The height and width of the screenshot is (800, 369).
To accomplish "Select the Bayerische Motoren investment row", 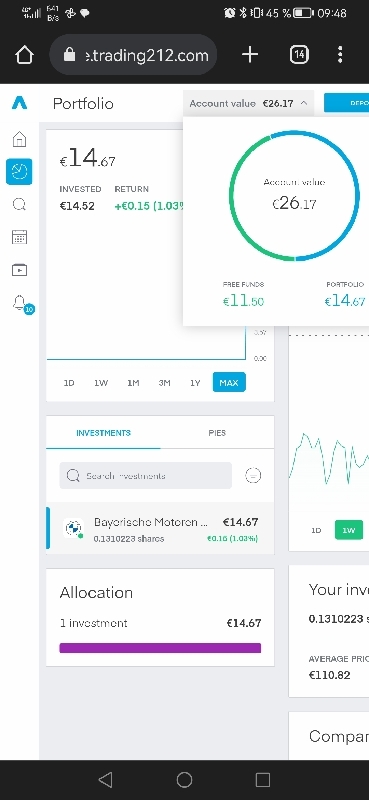I will [160, 529].
